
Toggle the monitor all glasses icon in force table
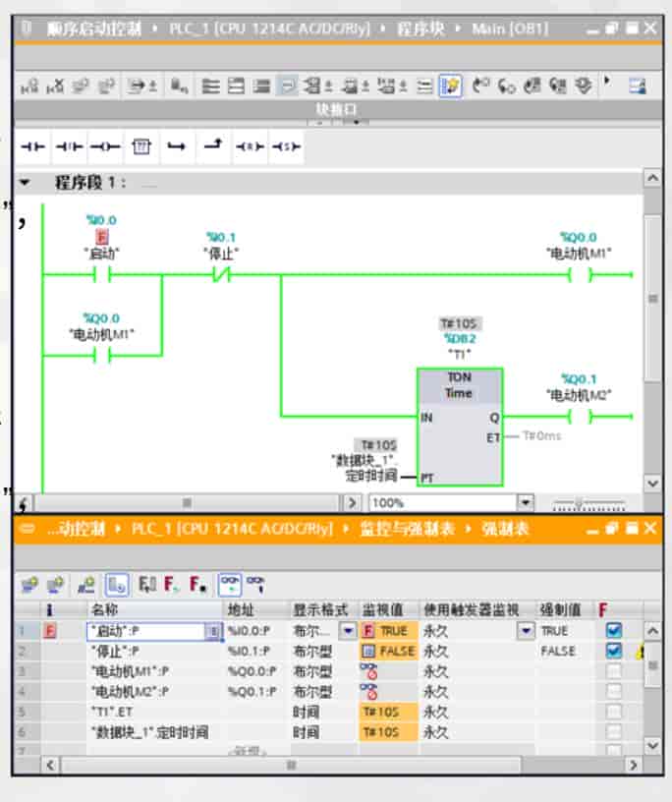coord(230,585)
